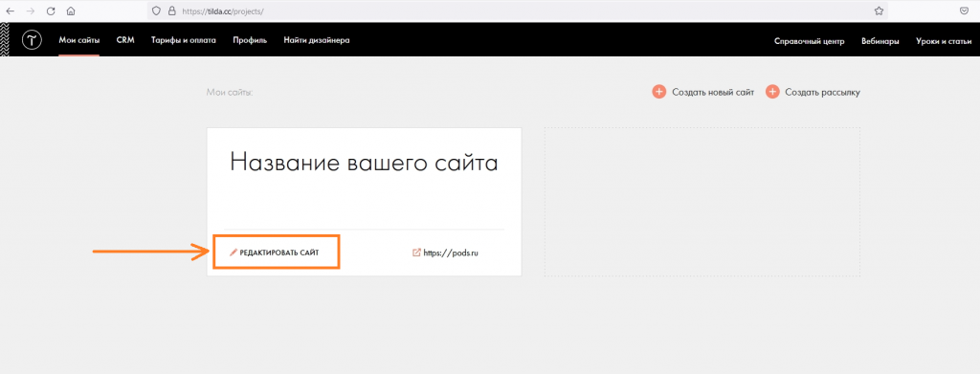Open Справочный центр link
Image resolution: width=980 pixels, height=374 pixels.
tap(810, 42)
